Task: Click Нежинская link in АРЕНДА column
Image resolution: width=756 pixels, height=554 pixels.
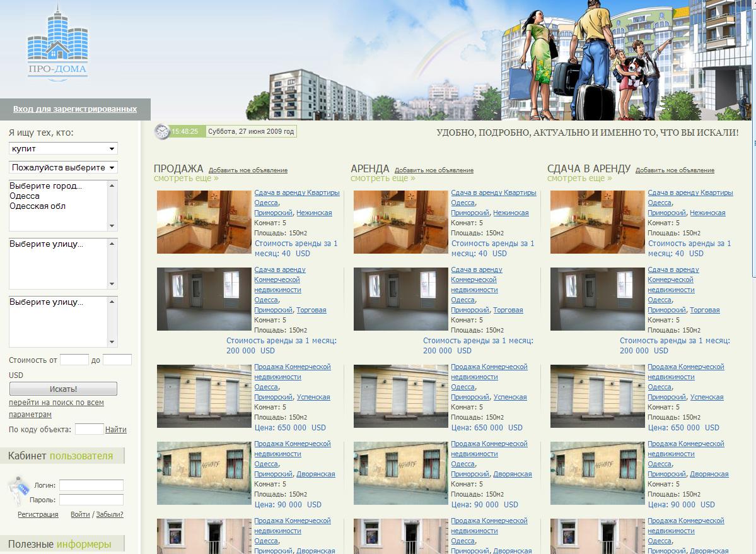Action: tap(511, 213)
